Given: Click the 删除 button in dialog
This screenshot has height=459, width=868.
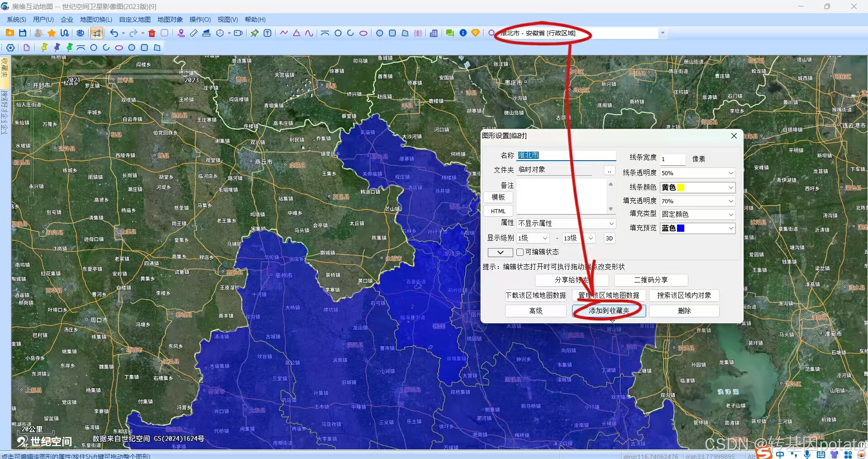Looking at the screenshot, I should pyautogui.click(x=684, y=311).
